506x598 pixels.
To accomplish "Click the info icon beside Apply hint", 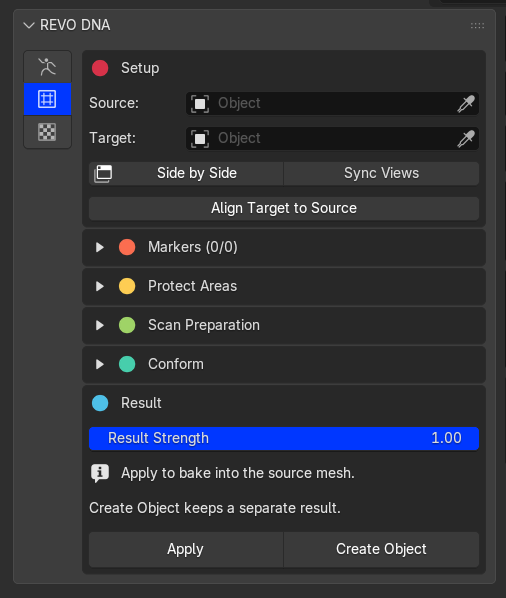I will pos(100,473).
